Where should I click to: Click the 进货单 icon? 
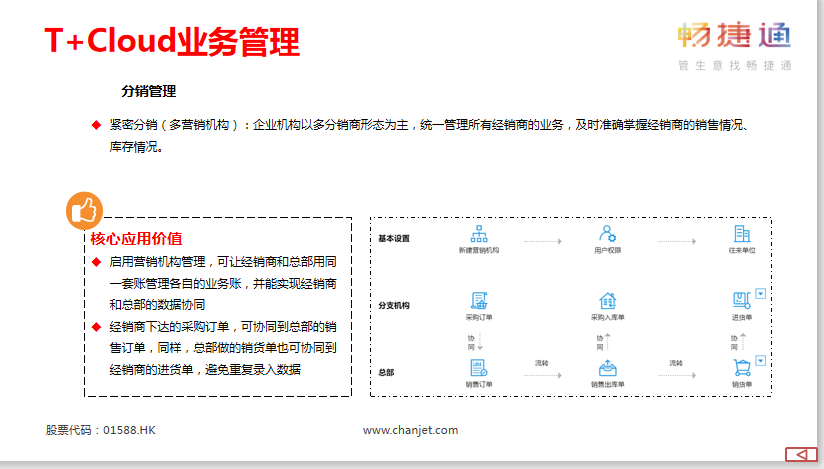[741, 301]
